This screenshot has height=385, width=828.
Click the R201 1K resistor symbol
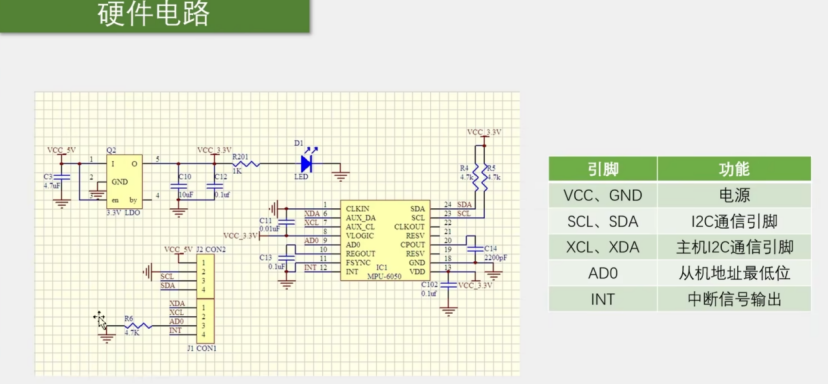click(x=247, y=163)
